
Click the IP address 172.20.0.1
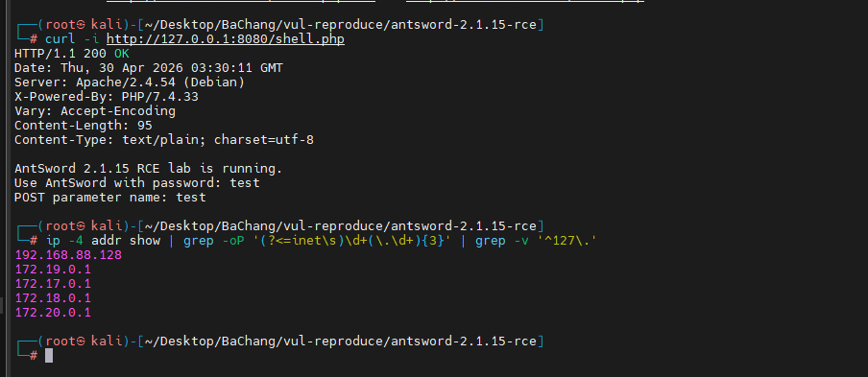click(x=53, y=313)
